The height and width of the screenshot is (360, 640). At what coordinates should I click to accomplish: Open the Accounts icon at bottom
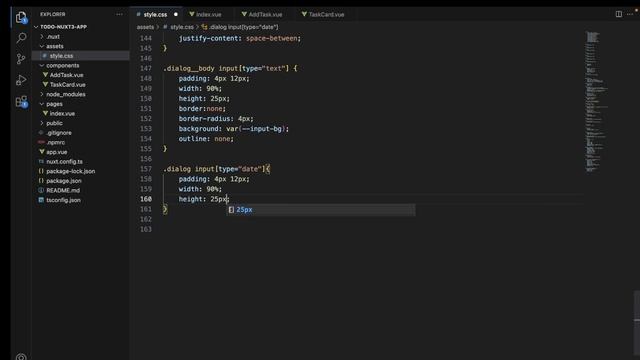click(21, 357)
